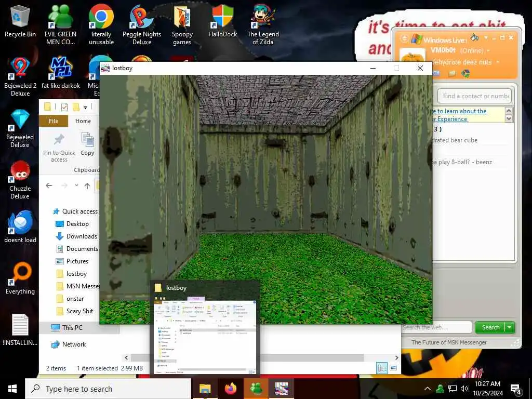The height and width of the screenshot is (399, 532).
Task: Open the File tab in Explorer
Action: click(54, 121)
